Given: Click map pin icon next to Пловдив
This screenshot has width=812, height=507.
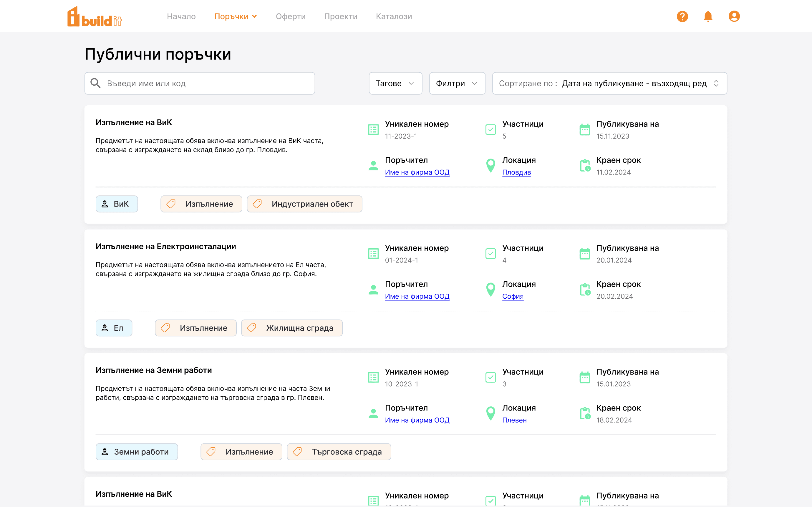Looking at the screenshot, I should pos(491,166).
